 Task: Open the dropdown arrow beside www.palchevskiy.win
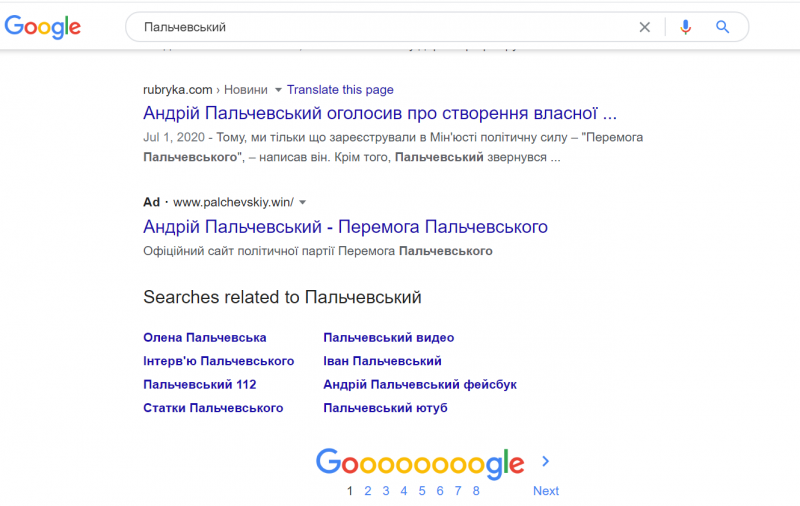tap(303, 202)
